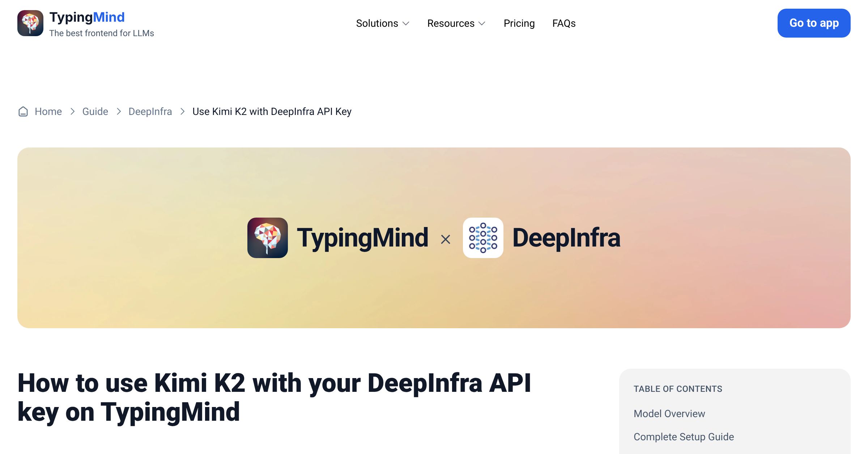This screenshot has height=454, width=868.
Task: Click 'The best frontend for LLMs' tagline
Action: (x=102, y=33)
